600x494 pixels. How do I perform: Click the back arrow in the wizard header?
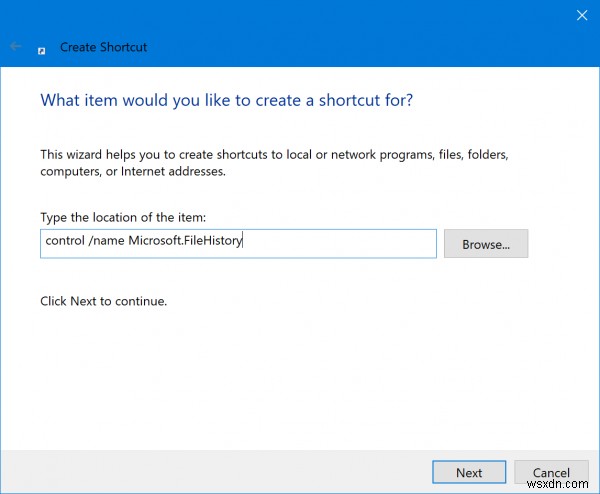(15, 47)
